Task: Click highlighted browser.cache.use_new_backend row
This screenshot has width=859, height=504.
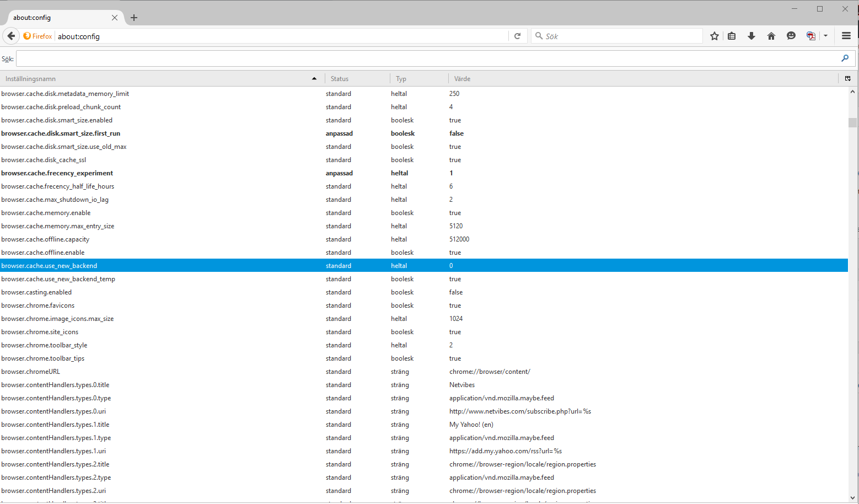Action: tap(424, 266)
